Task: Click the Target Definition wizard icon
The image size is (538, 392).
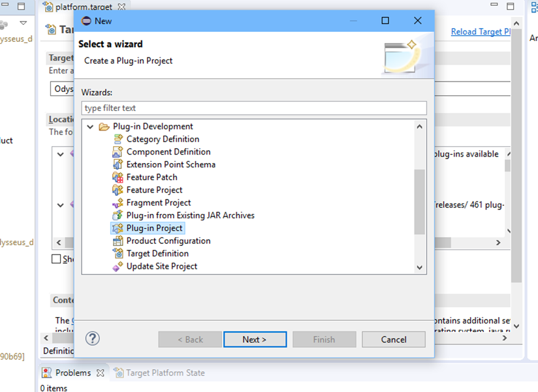Action: pos(117,253)
